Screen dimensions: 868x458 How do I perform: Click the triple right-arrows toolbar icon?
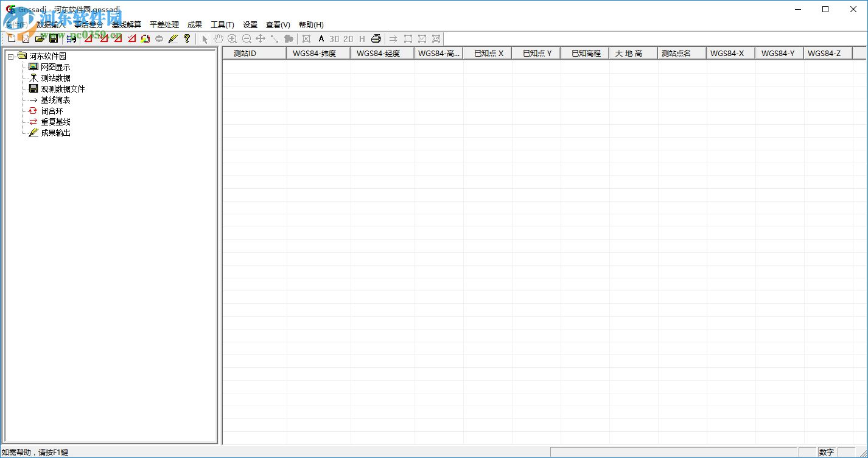(x=394, y=39)
